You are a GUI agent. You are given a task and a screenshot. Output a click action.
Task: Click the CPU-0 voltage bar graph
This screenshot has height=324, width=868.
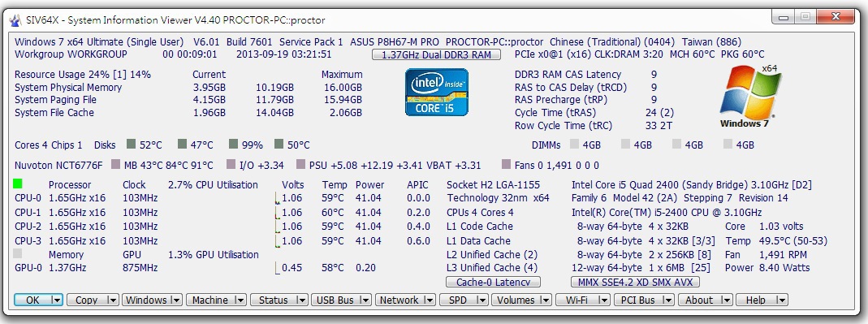tap(278, 198)
